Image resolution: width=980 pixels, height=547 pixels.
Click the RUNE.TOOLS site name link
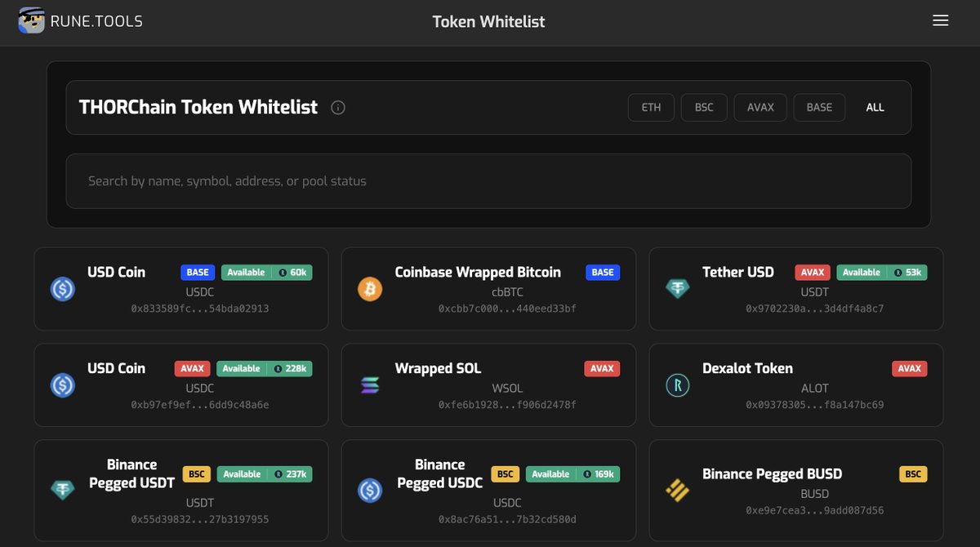point(96,21)
